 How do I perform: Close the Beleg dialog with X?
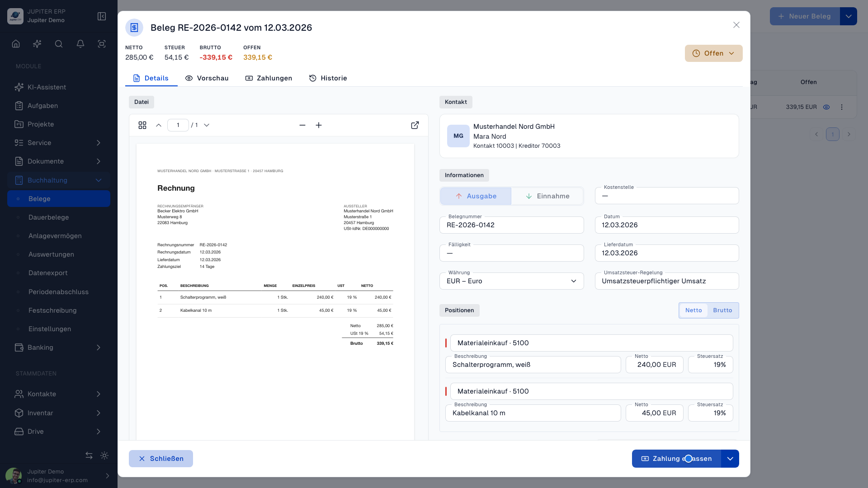[736, 25]
